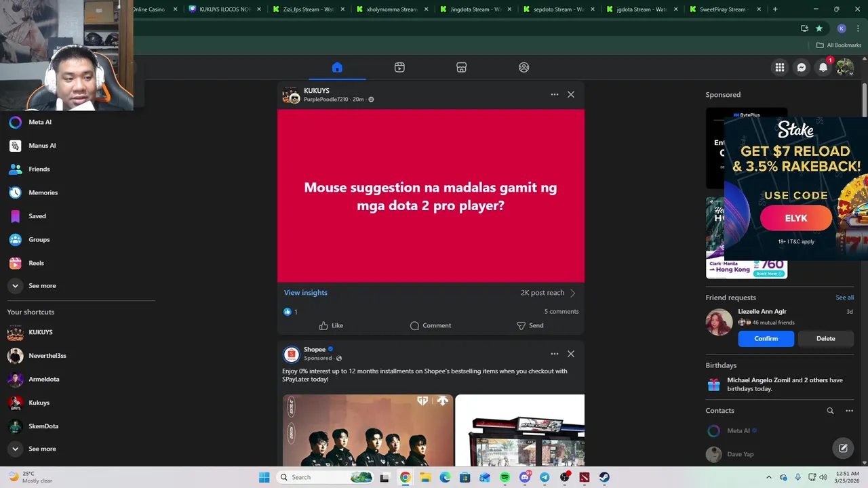Click ELYK code button on Stake ad
This screenshot has height=488, width=868.
(x=796, y=218)
